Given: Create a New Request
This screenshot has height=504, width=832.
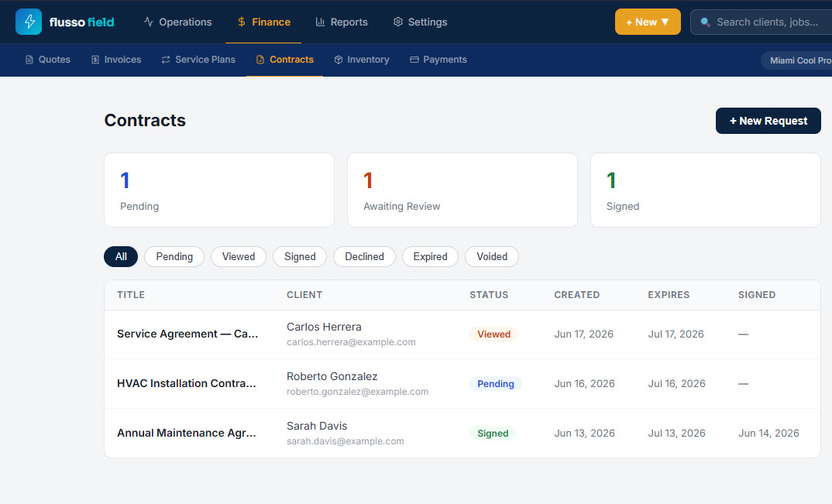Looking at the screenshot, I should (x=768, y=121).
